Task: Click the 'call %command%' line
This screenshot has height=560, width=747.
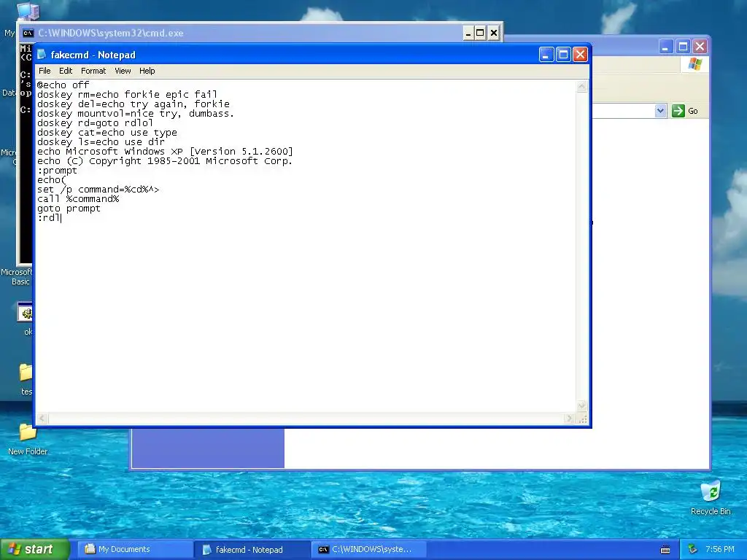Action: (78, 199)
